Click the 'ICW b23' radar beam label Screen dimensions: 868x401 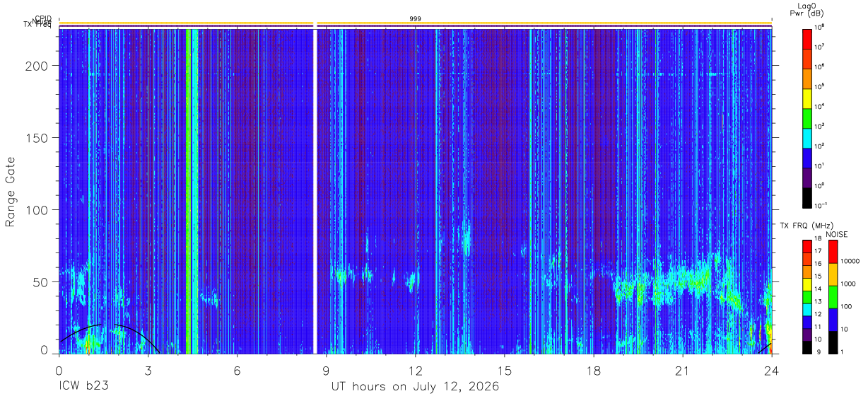point(83,386)
